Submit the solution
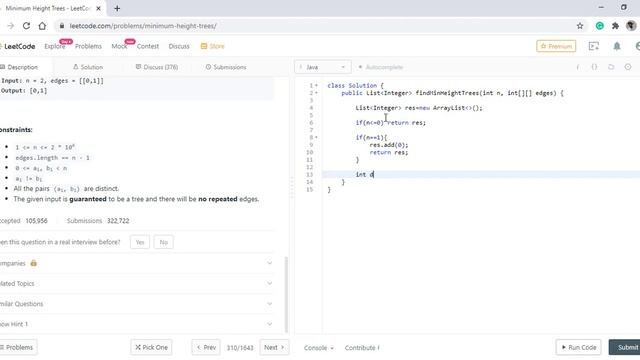This screenshot has width=640, height=360. pyautogui.click(x=625, y=347)
